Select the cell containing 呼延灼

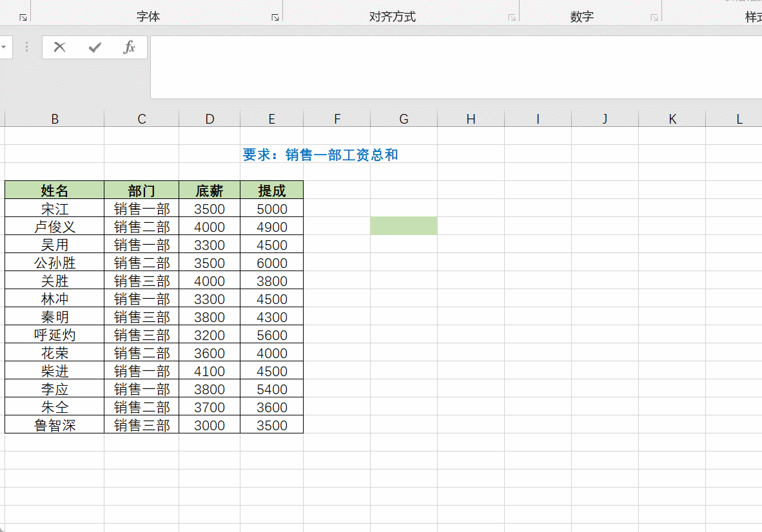[54, 334]
